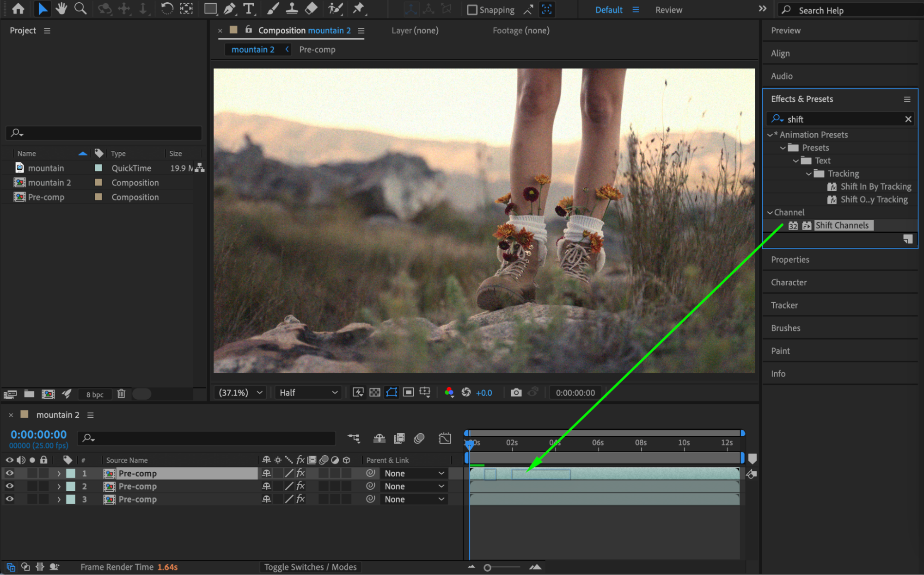Open the Footage (none) viewer tab
This screenshot has width=924, height=575.
click(x=521, y=31)
